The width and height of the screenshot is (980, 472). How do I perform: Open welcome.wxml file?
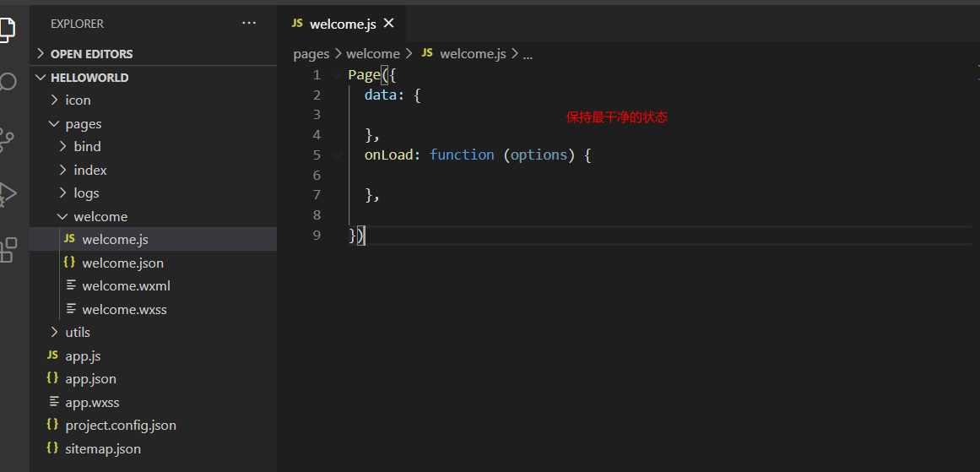click(153, 285)
